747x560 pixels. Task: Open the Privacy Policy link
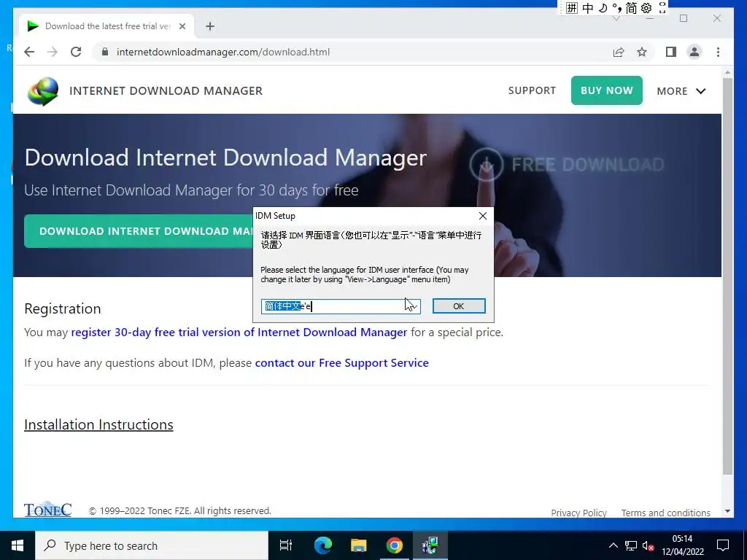point(578,513)
